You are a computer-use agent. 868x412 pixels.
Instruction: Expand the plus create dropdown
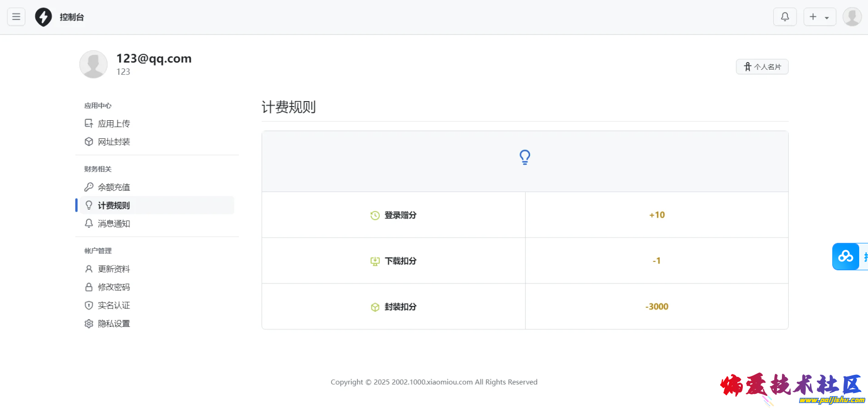819,17
